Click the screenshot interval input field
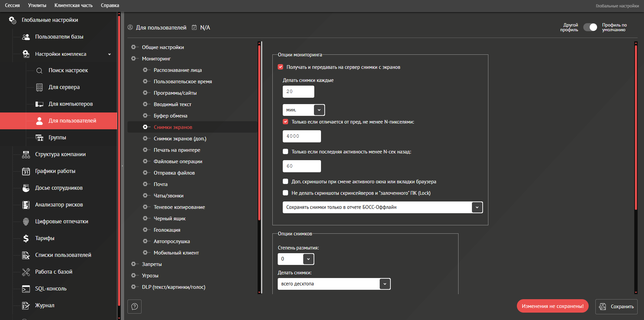The width and height of the screenshot is (644, 320). [x=298, y=92]
